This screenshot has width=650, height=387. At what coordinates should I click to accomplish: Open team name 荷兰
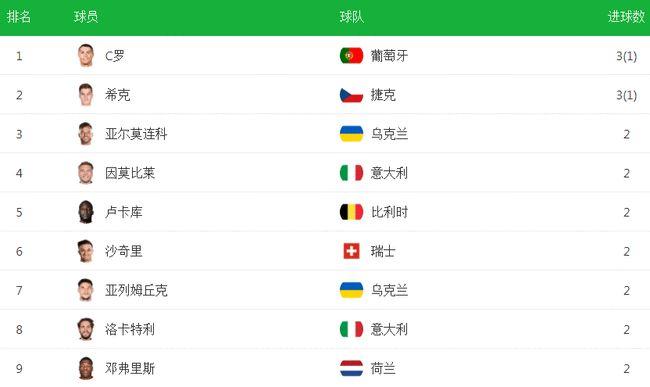383,368
